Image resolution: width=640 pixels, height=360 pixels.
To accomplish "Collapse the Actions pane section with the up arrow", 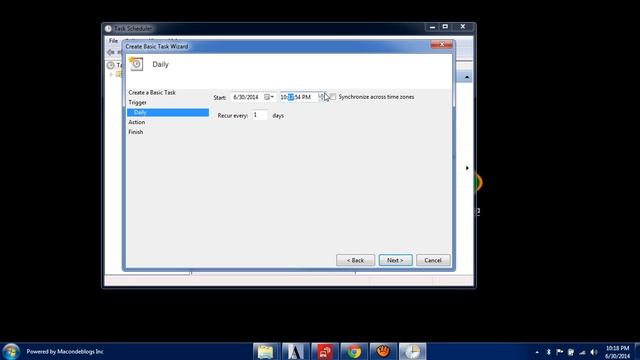I will pyautogui.click(x=467, y=77).
